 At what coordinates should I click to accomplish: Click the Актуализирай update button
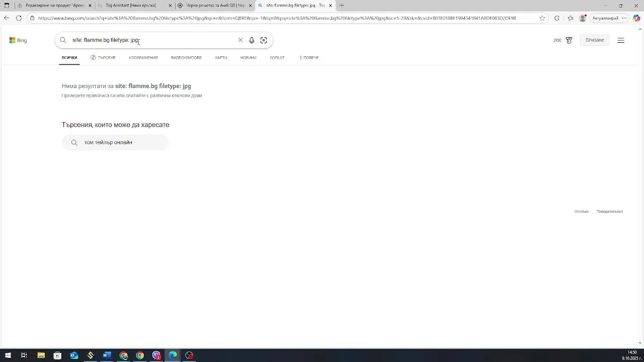[x=605, y=18]
